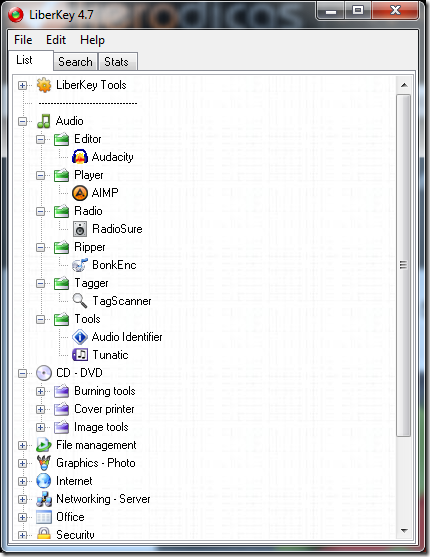Switch to the Search tab

[75, 62]
